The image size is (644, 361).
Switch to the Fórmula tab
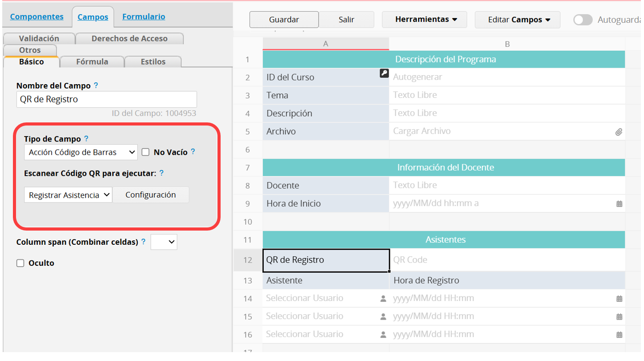pos(92,62)
